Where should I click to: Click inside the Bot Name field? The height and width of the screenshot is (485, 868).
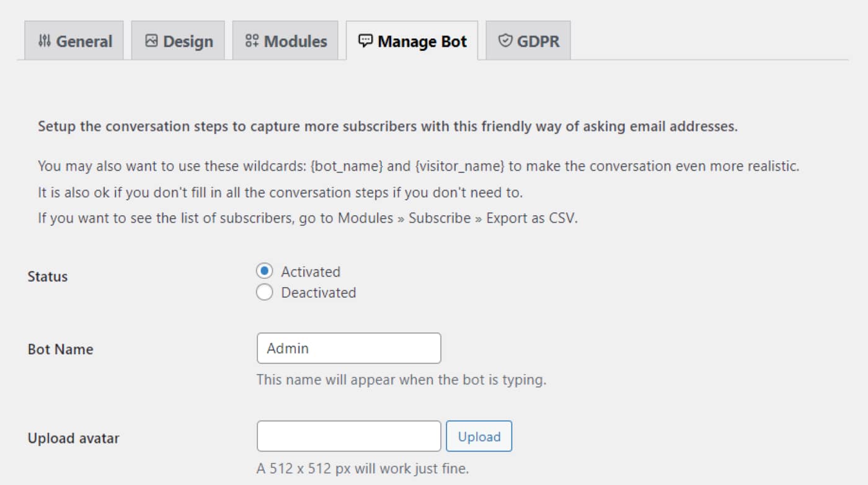(x=347, y=348)
